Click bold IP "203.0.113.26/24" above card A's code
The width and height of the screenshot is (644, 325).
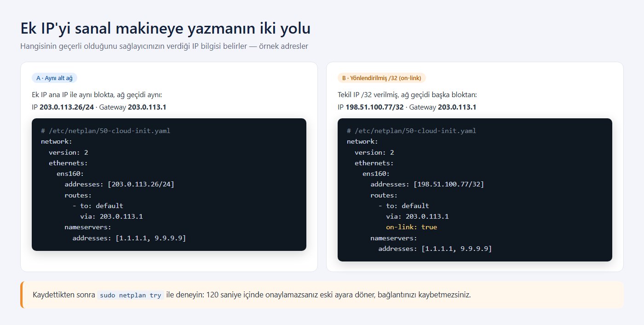click(67, 107)
